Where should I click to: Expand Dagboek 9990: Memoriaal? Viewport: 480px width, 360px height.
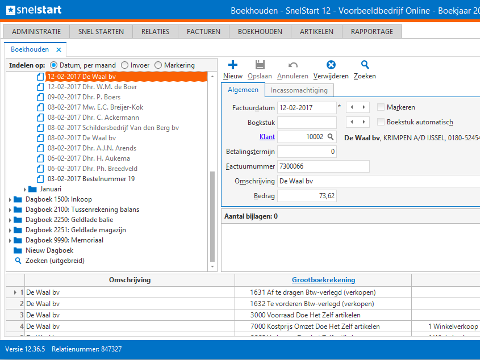[10, 240]
